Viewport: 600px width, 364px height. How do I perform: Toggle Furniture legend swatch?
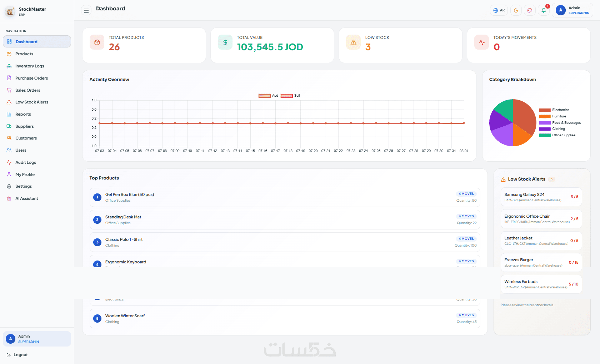coord(545,116)
